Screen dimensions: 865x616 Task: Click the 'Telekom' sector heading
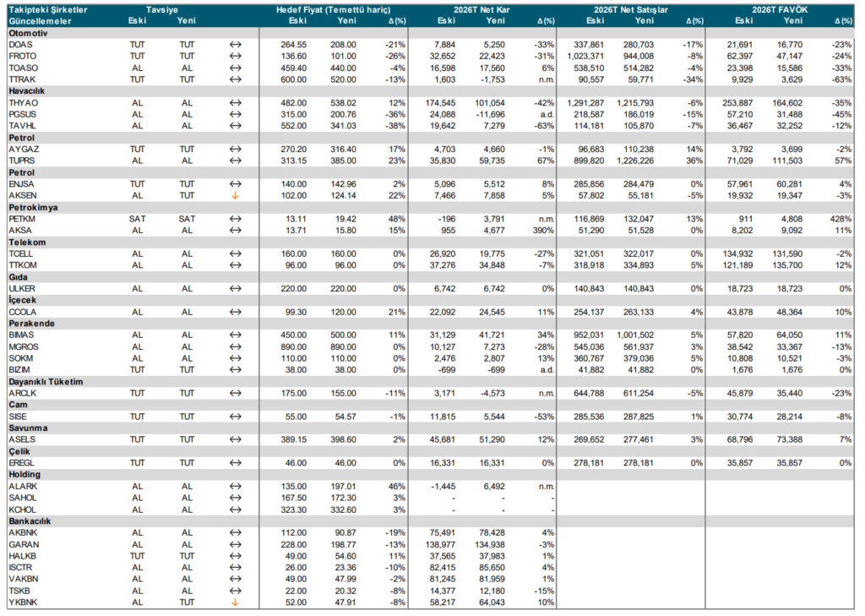[x=27, y=243]
